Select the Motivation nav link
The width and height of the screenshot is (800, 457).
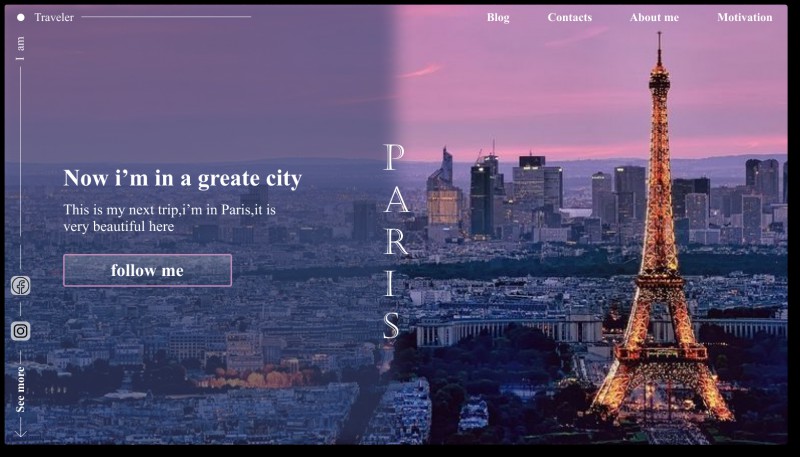[x=744, y=17]
